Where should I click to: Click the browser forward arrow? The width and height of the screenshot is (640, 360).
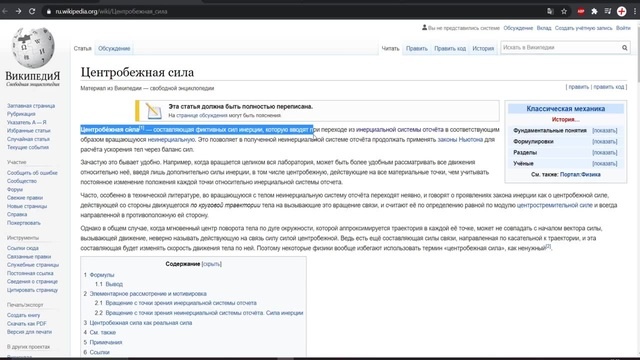pyautogui.click(x=18, y=11)
